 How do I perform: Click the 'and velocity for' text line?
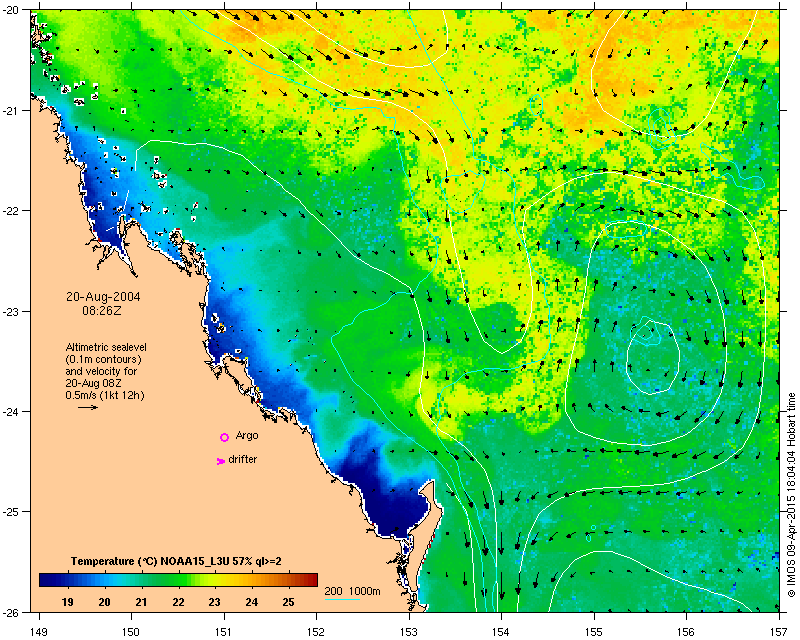tap(101, 371)
